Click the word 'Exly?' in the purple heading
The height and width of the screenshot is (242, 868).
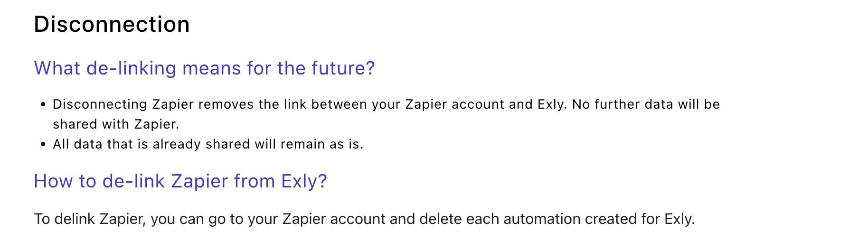(x=304, y=181)
